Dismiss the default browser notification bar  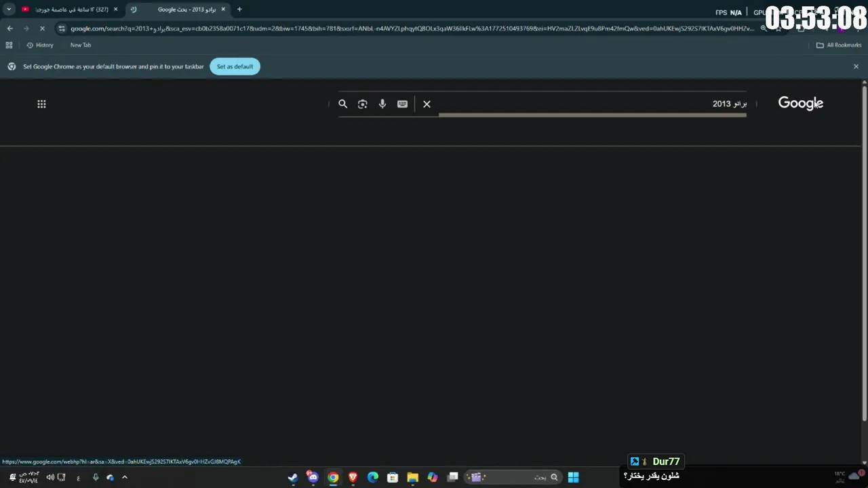coord(856,66)
